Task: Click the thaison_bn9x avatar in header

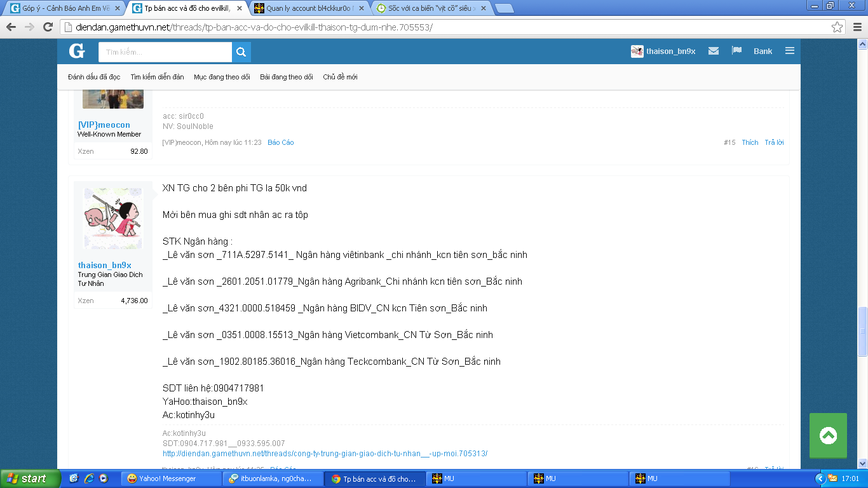Action: [637, 51]
